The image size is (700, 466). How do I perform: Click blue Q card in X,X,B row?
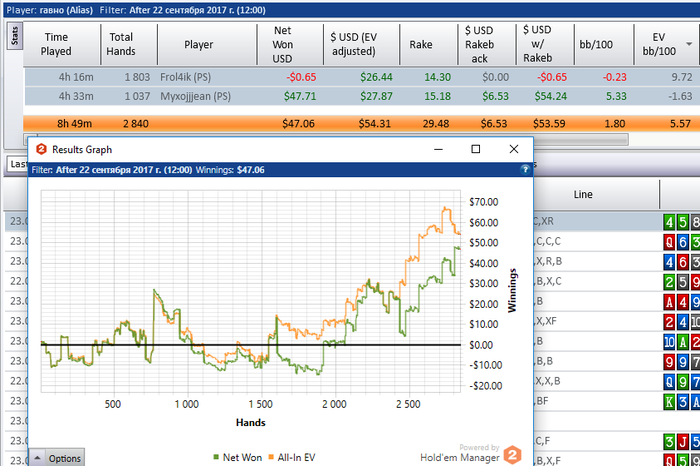(669, 382)
